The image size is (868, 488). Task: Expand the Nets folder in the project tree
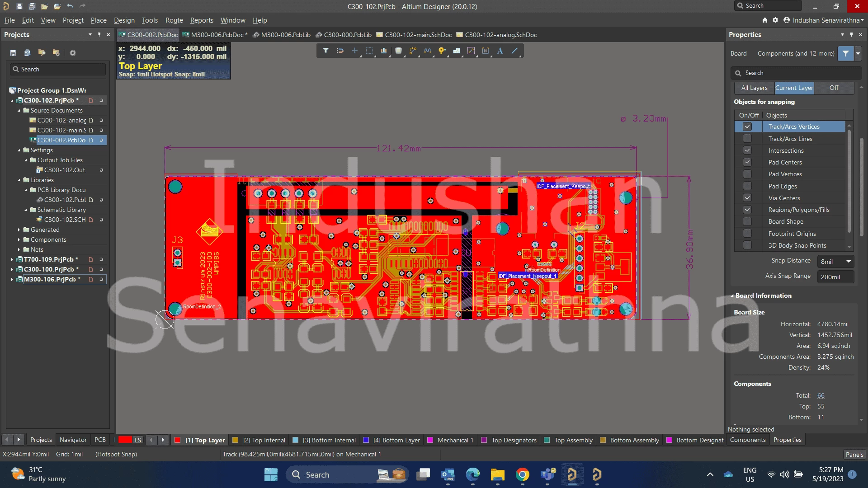point(19,249)
